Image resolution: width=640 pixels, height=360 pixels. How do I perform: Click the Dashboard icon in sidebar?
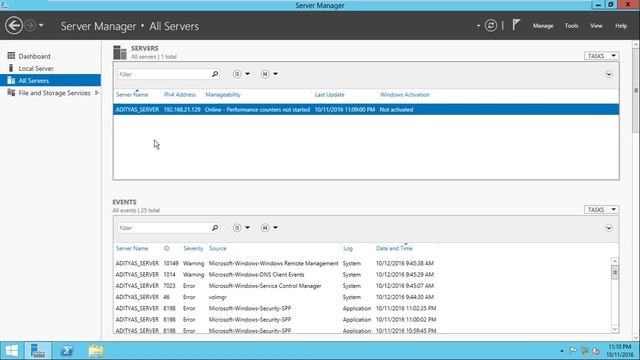11,56
